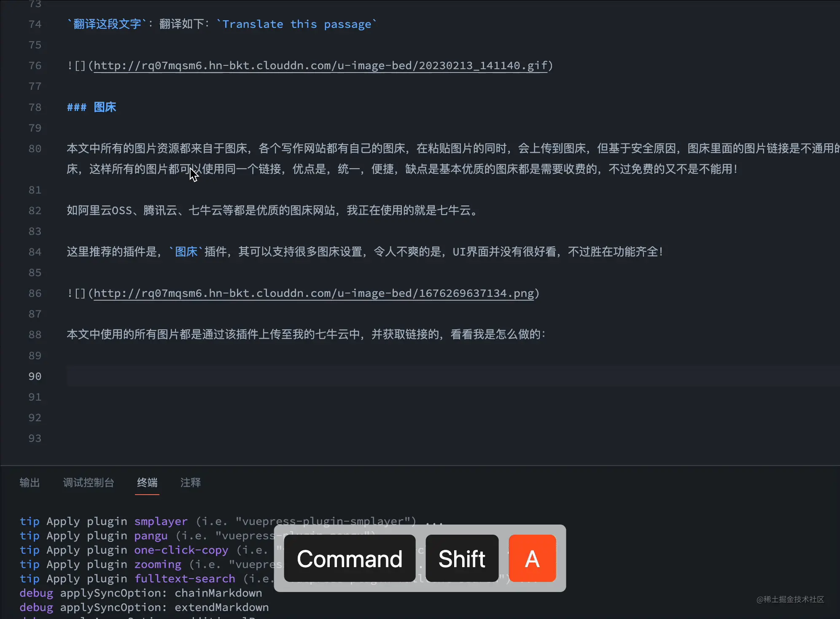840x619 pixels.
Task: Click the ### 图床 heading line
Action: click(x=92, y=107)
